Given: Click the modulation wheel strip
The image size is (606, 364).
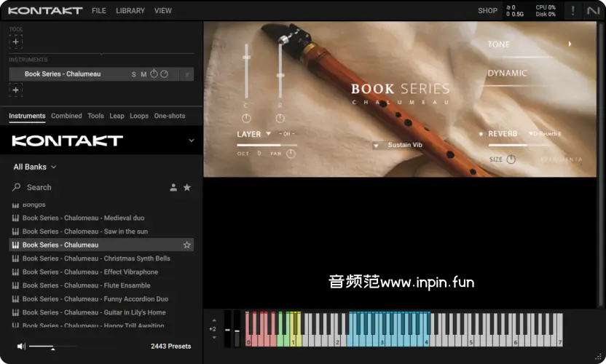Looking at the screenshot, I should pyautogui.click(x=237, y=328).
